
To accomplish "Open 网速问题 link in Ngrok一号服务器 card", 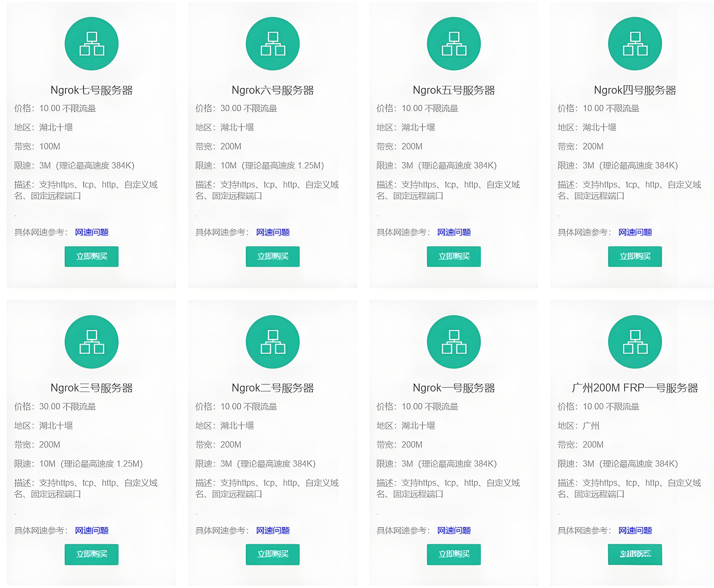I will click(x=454, y=530).
